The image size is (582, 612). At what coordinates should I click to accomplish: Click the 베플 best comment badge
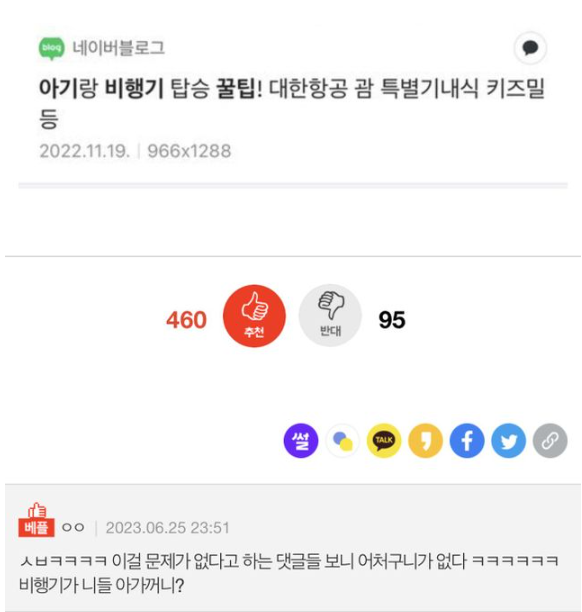36,520
